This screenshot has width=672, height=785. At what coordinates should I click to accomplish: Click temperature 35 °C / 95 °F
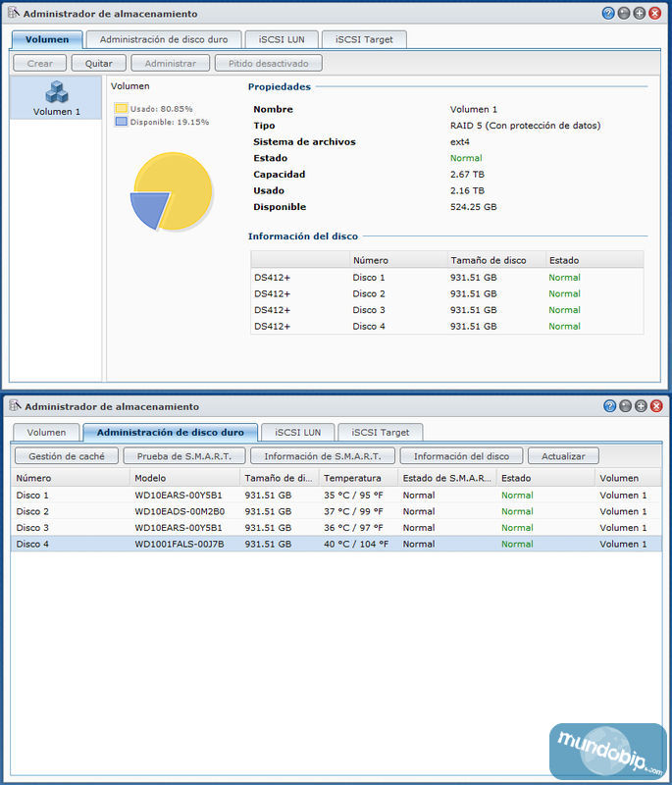[353, 496]
